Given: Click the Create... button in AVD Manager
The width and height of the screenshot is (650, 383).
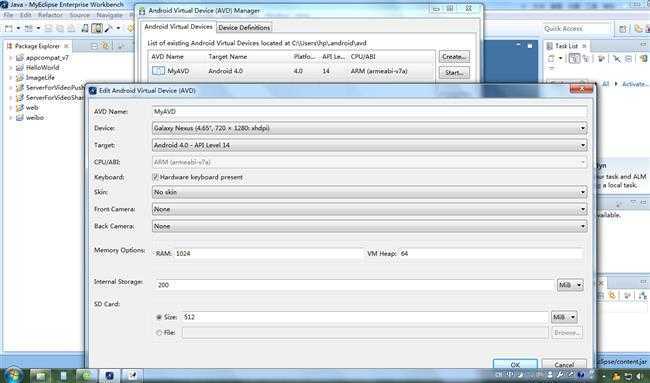Looking at the screenshot, I should coord(454,56).
